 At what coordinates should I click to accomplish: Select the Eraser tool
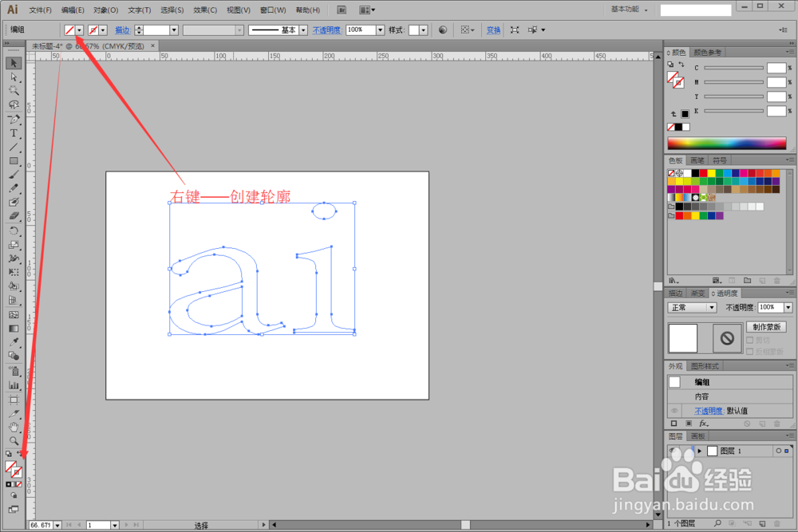point(14,216)
